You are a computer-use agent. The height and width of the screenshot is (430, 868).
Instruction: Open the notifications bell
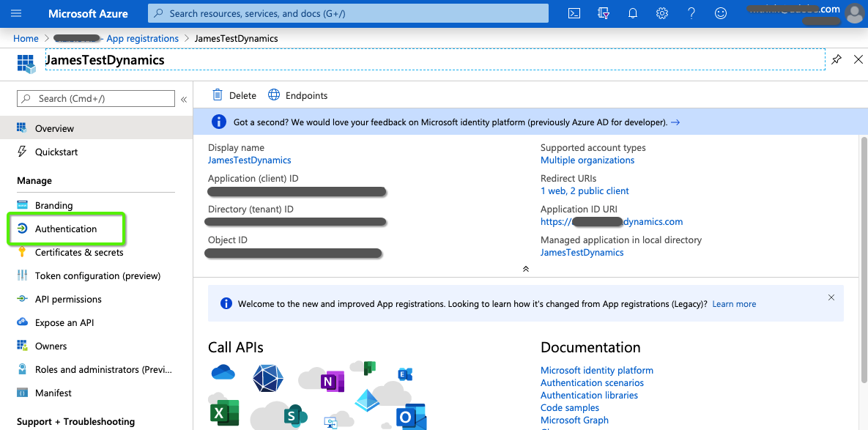pos(633,13)
